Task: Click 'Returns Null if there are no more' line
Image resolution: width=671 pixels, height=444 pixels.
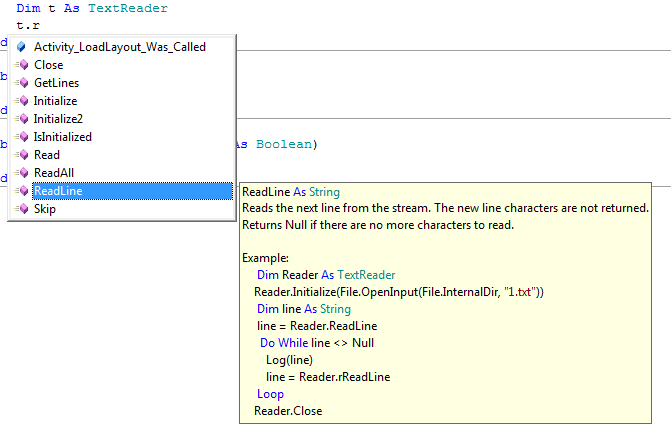Action: 378,225
